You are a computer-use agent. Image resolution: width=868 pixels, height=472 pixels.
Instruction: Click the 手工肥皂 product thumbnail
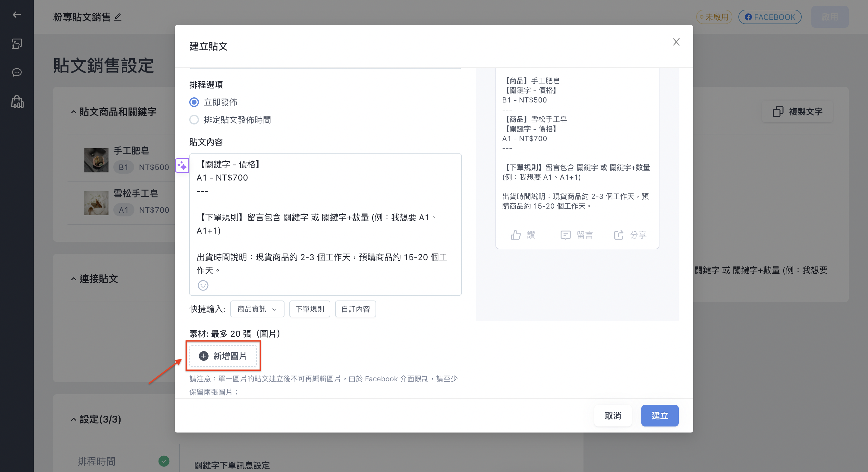(x=96, y=160)
